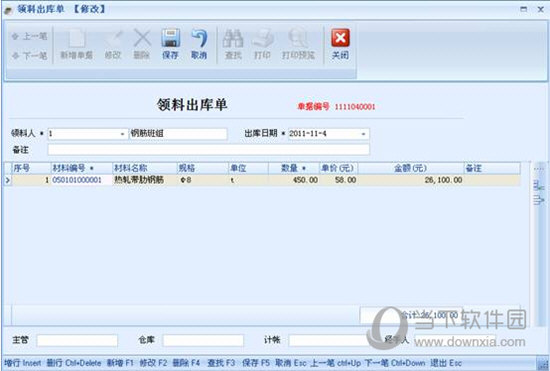The width and height of the screenshot is (550, 371).
Task: Close form with red 关闭 icon
Action: click(x=340, y=44)
